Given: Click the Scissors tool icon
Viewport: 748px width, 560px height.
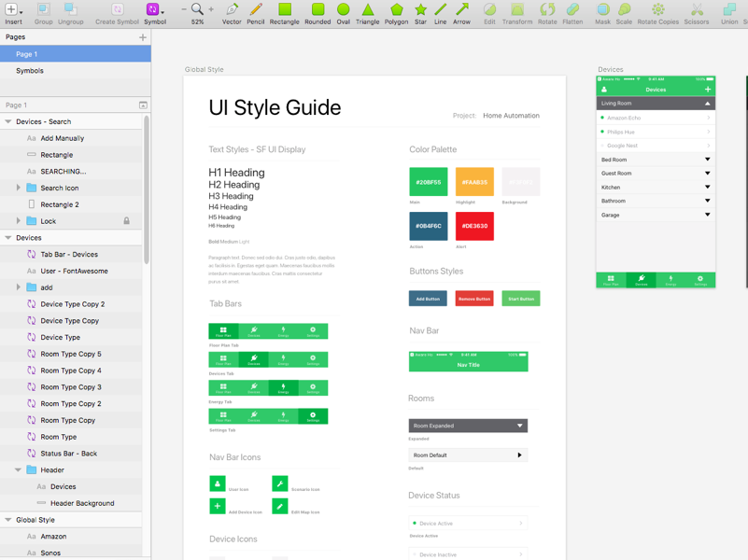Looking at the screenshot, I should coord(697,9).
